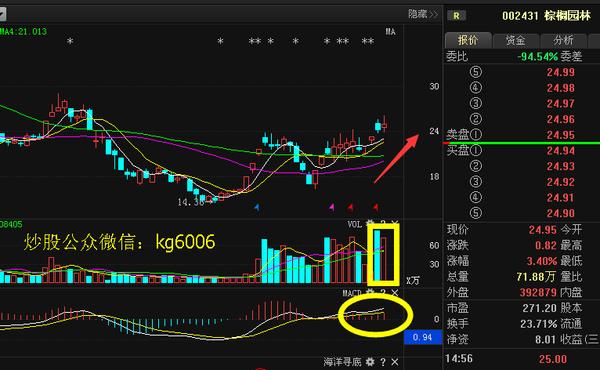Image resolution: width=600 pixels, height=370 pixels.
Task: Select the blue signal arrow marker under chart
Action: [257, 207]
